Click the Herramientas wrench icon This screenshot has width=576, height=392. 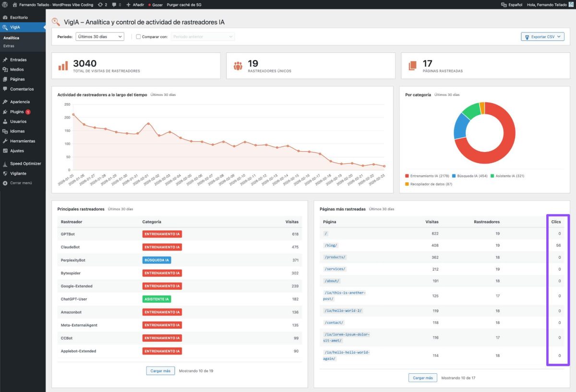tap(5, 141)
